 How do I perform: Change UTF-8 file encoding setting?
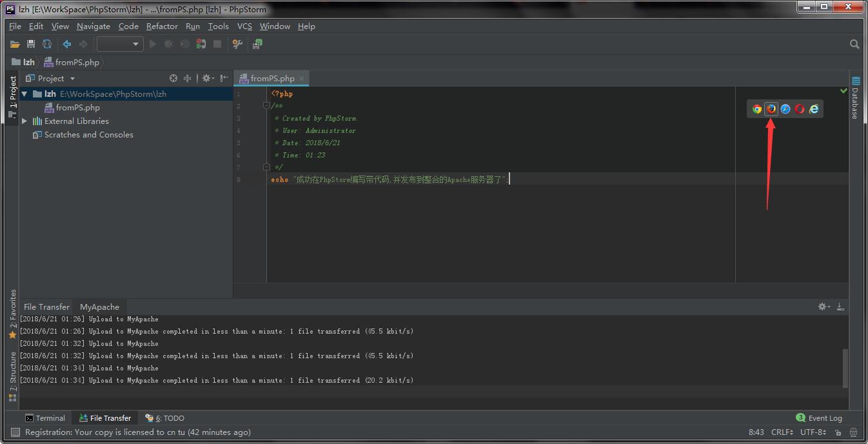tap(813, 432)
